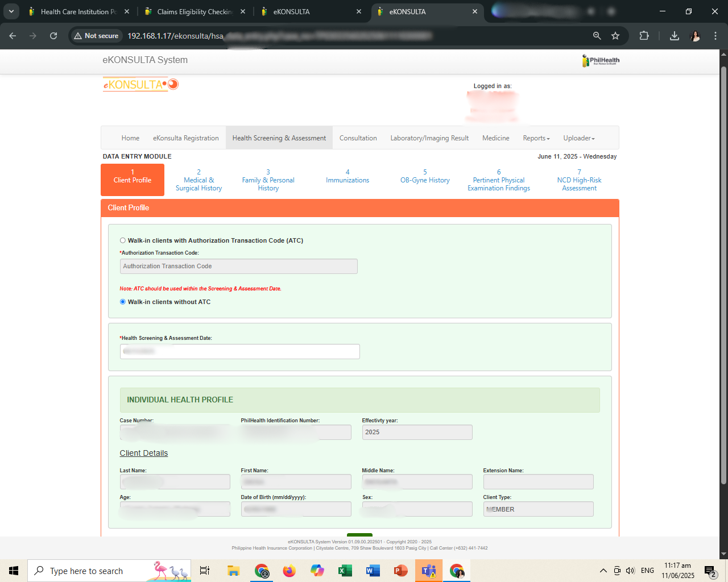This screenshot has width=728, height=582.
Task: Select Health Screening & Assessment menu item
Action: tap(279, 138)
